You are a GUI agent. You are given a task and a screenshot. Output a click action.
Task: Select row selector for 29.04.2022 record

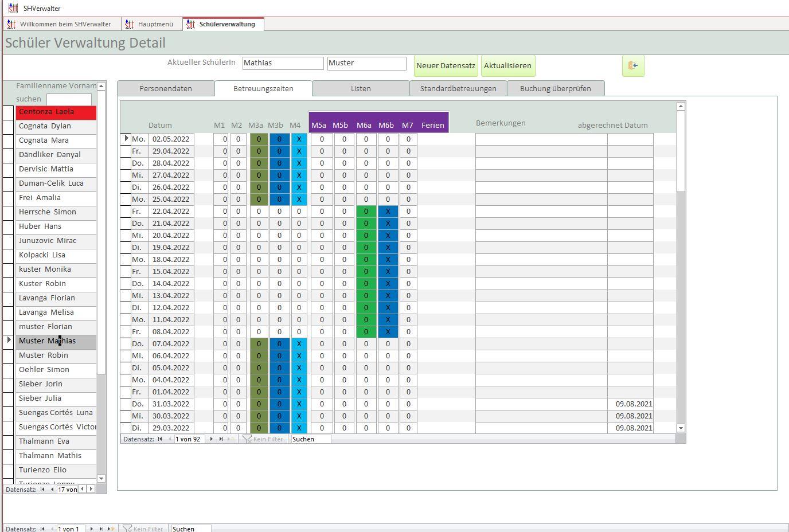(x=125, y=151)
